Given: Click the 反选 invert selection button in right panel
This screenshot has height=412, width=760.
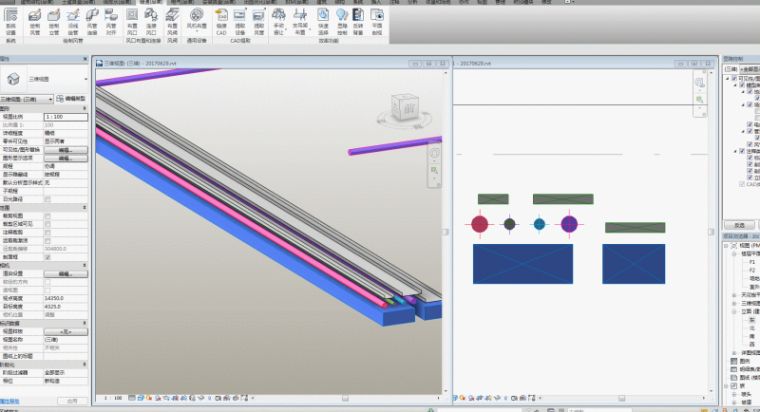Looking at the screenshot, I should point(739,225).
